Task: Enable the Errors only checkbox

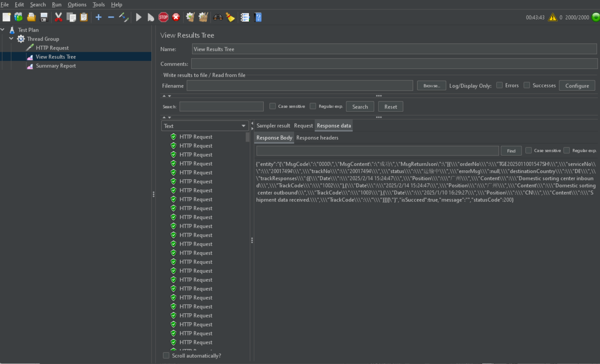Action: 499,85
